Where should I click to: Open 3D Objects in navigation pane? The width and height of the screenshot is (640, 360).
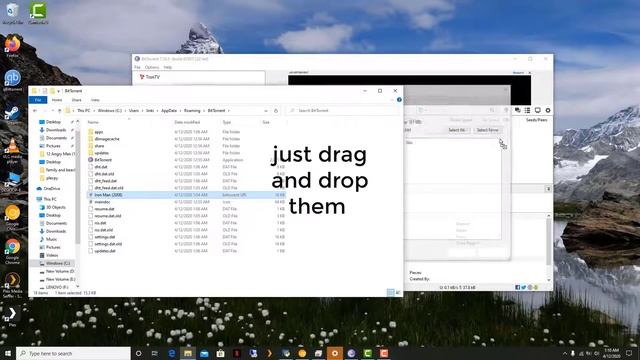[x=53, y=207]
